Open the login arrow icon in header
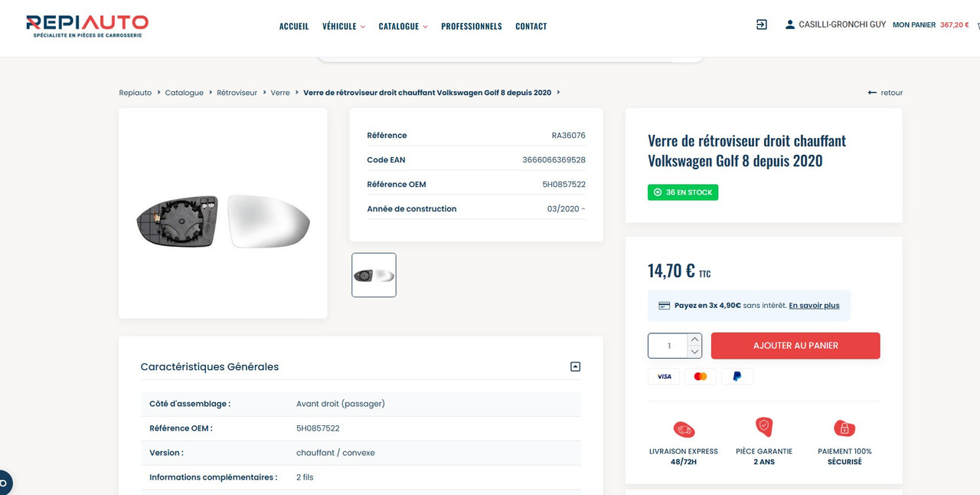The image size is (980, 495). tap(762, 25)
